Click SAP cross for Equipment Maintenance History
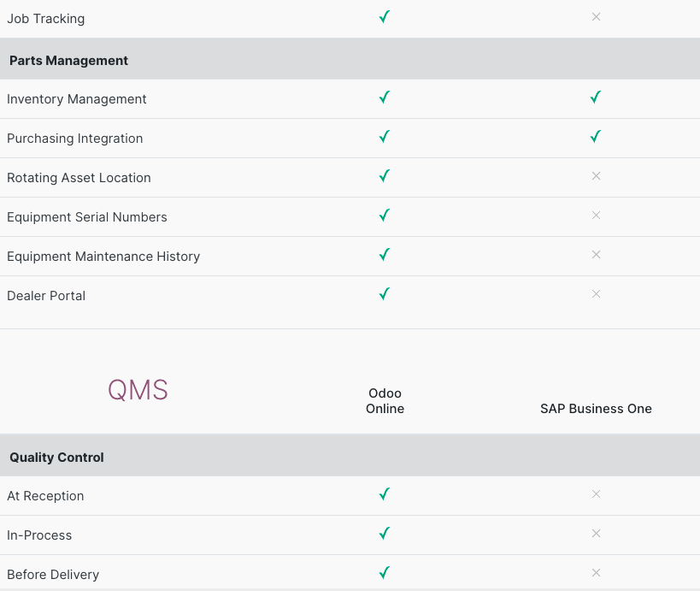 tap(596, 255)
